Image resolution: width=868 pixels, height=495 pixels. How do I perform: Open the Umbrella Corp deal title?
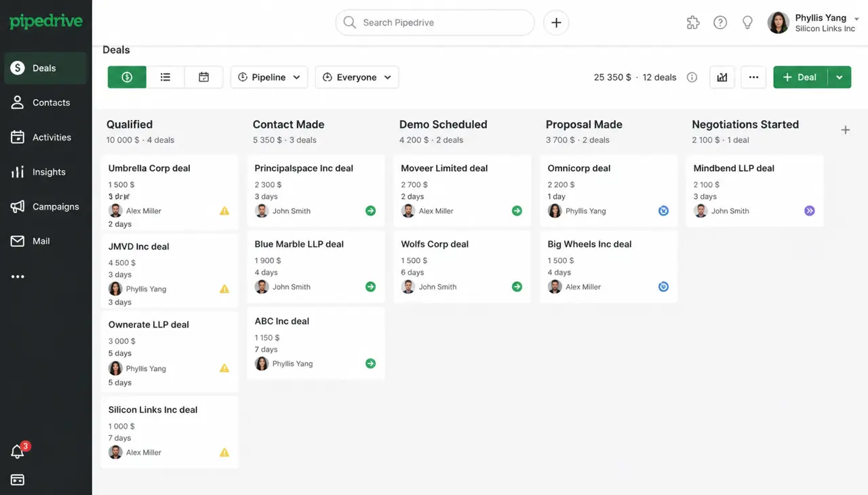[x=149, y=168]
